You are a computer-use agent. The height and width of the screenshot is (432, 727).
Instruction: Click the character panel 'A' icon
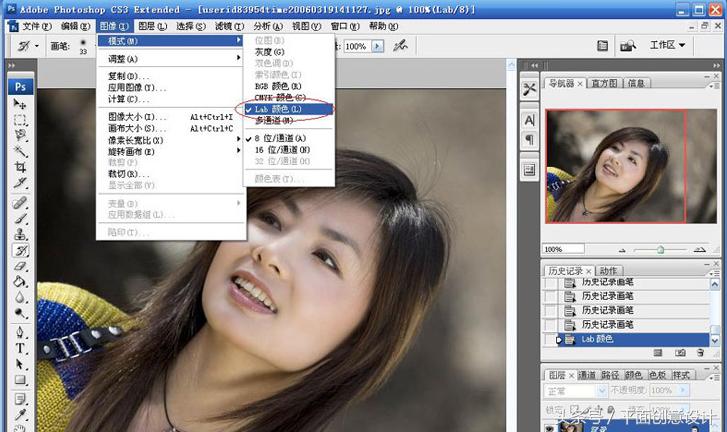point(529,119)
